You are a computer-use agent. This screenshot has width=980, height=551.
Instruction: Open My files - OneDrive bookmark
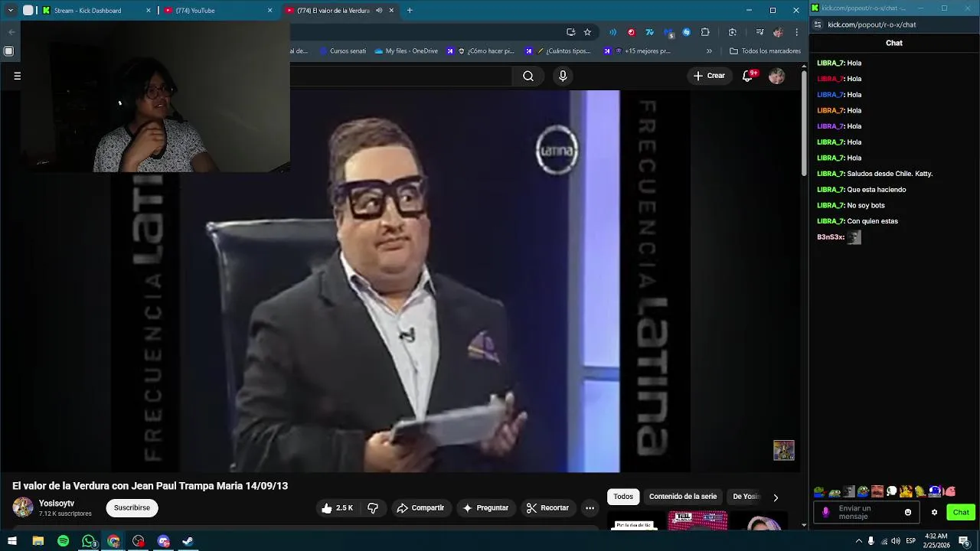[407, 51]
